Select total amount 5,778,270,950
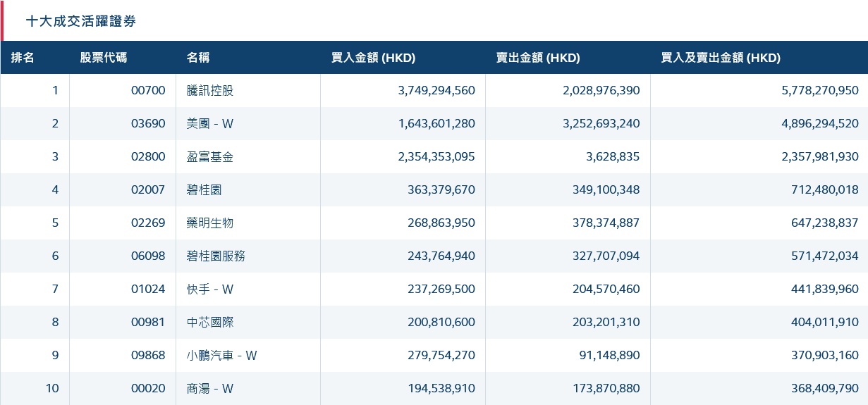Viewport: 868px width, 405px height. [820, 90]
